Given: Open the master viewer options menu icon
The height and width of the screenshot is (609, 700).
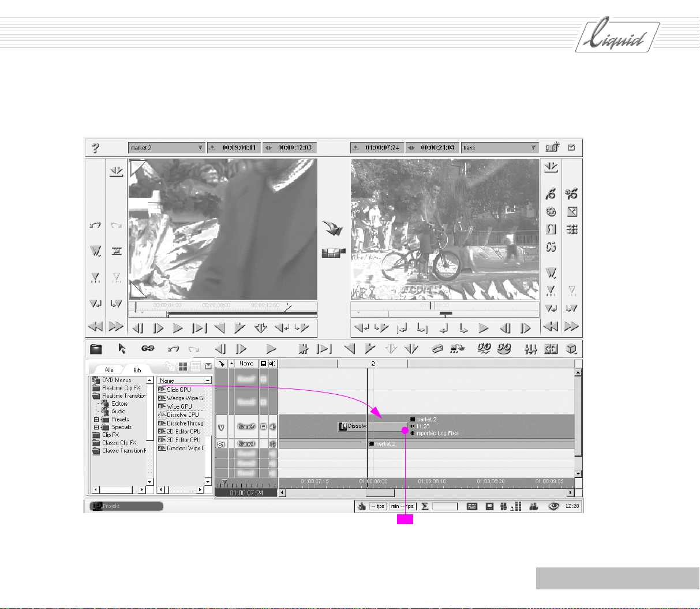Looking at the screenshot, I should click(571, 148).
